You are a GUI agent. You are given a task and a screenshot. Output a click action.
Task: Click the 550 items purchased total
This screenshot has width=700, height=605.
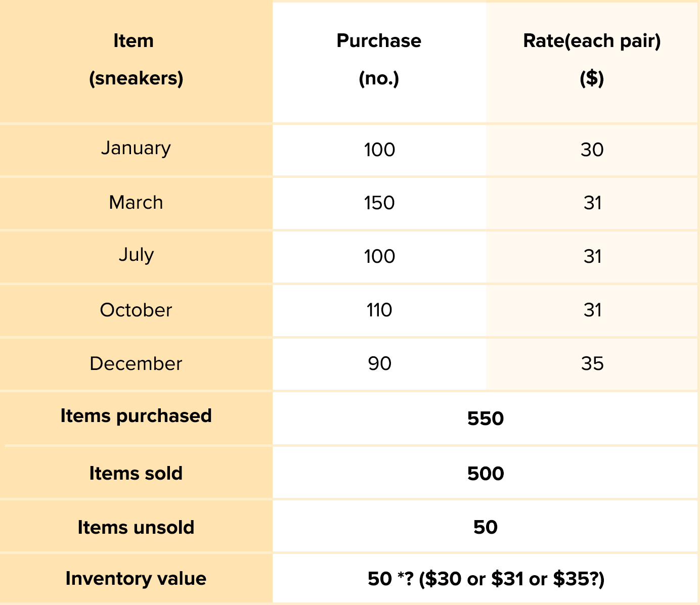486,418
